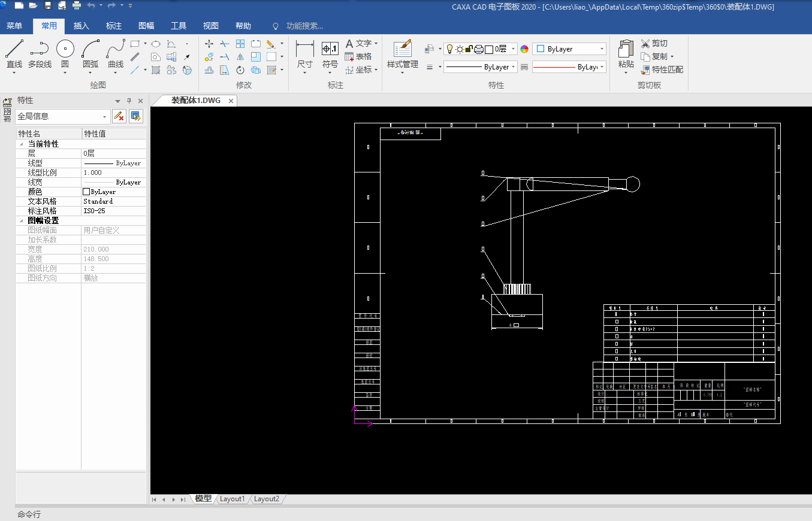Apply 特性匹配 property match
This screenshot has width=812, height=521.
(662, 69)
